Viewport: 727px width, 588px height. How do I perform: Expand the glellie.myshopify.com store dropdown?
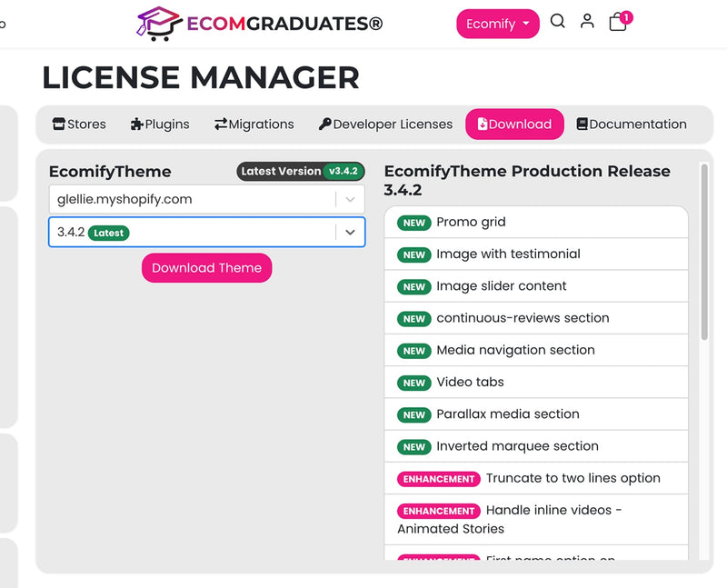click(x=350, y=200)
